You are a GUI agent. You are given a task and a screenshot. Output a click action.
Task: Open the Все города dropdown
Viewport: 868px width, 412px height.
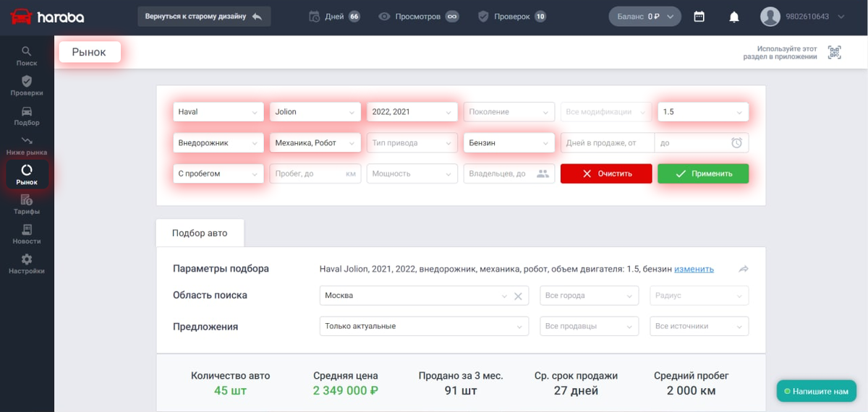click(590, 296)
